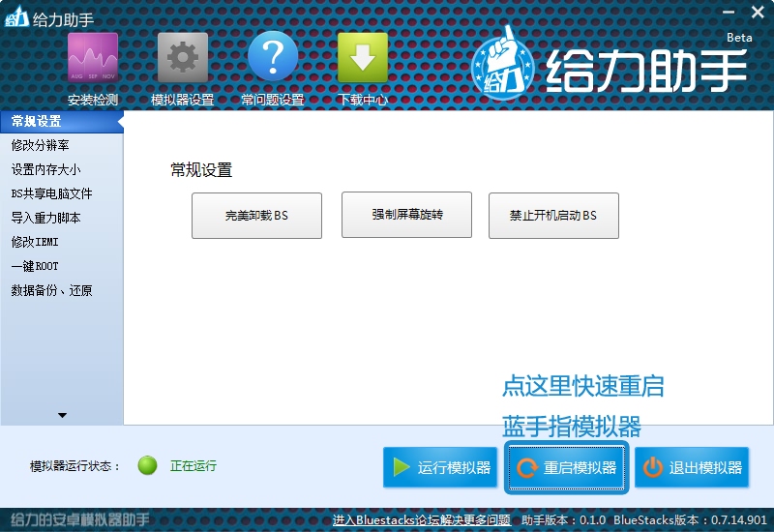This screenshot has width=774, height=532.
Task: Open 一键ROOT in the sidebar
Action: click(x=35, y=266)
